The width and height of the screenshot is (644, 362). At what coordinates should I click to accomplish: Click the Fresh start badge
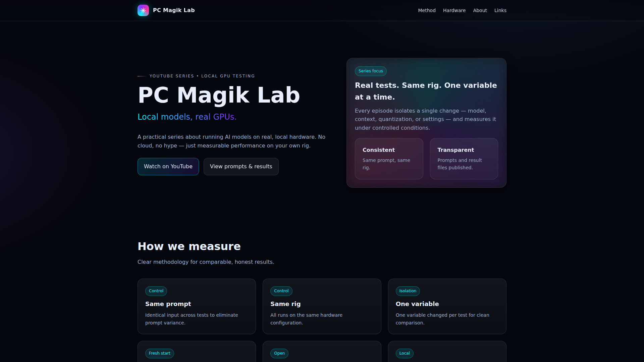coord(159,353)
